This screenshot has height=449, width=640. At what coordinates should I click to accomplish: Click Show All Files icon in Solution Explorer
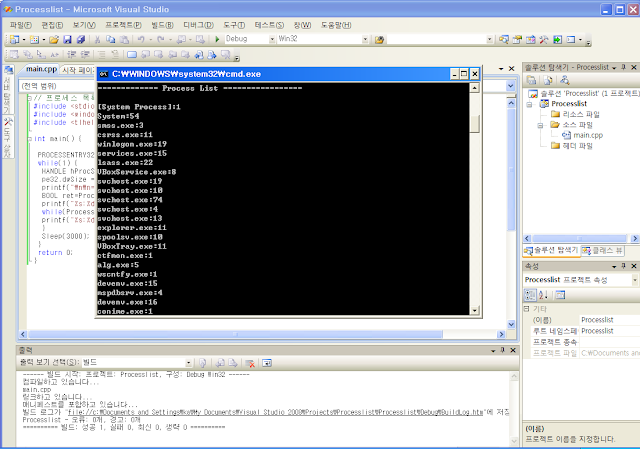coord(548,80)
